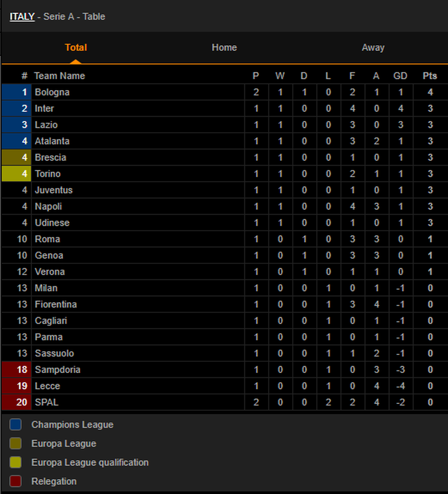Click rank 20 red position badge
448x494 pixels.
[17, 402]
